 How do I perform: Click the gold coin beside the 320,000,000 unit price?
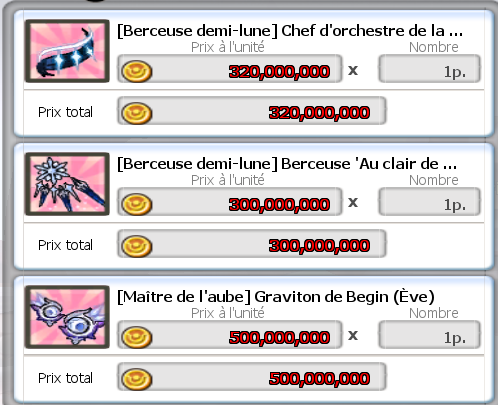click(137, 71)
